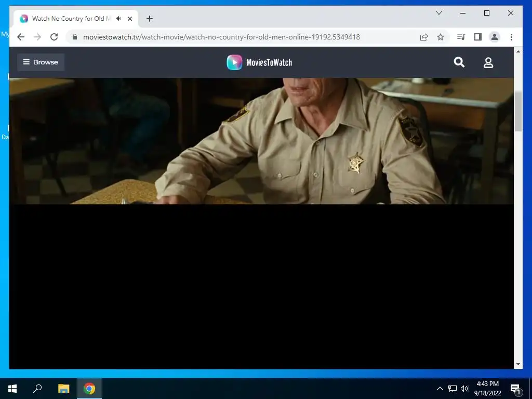Bookmark this page with the star icon
The image size is (532, 399).
[x=441, y=37]
